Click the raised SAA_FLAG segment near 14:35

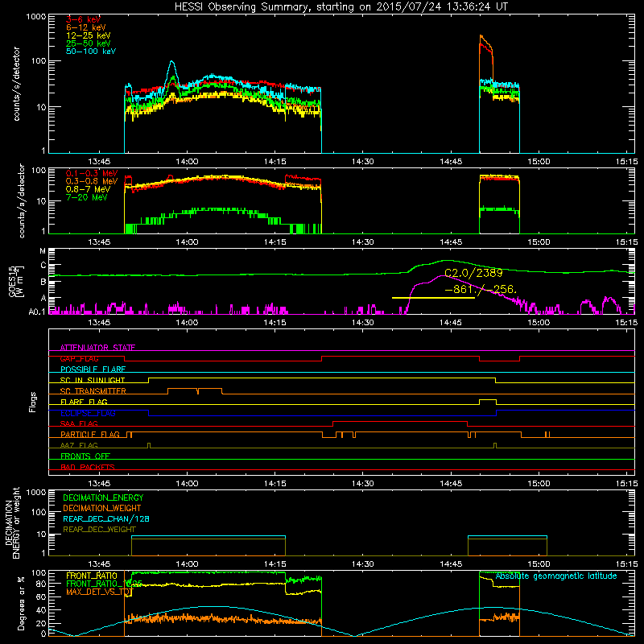pos(400,422)
